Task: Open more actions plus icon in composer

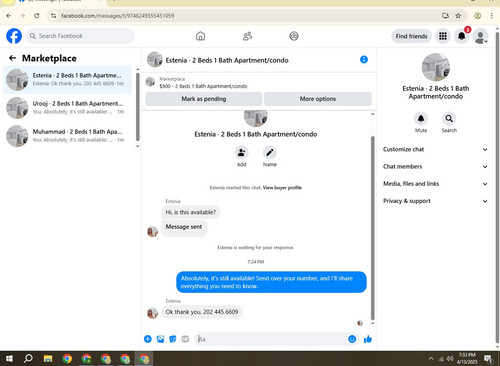Action: click(148, 339)
